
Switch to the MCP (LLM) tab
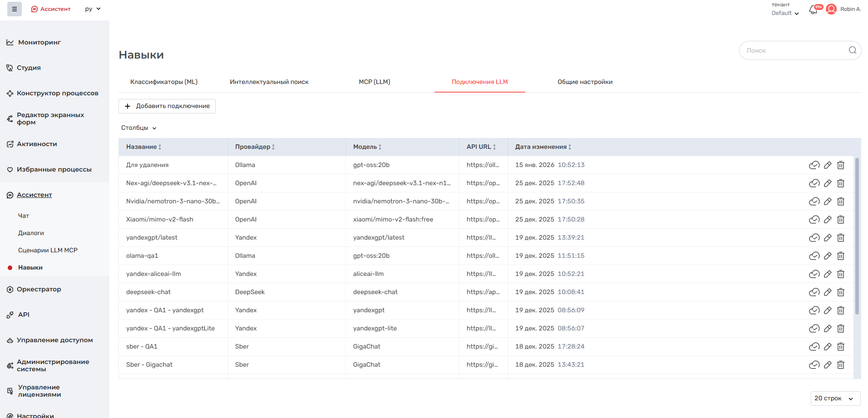point(374,82)
